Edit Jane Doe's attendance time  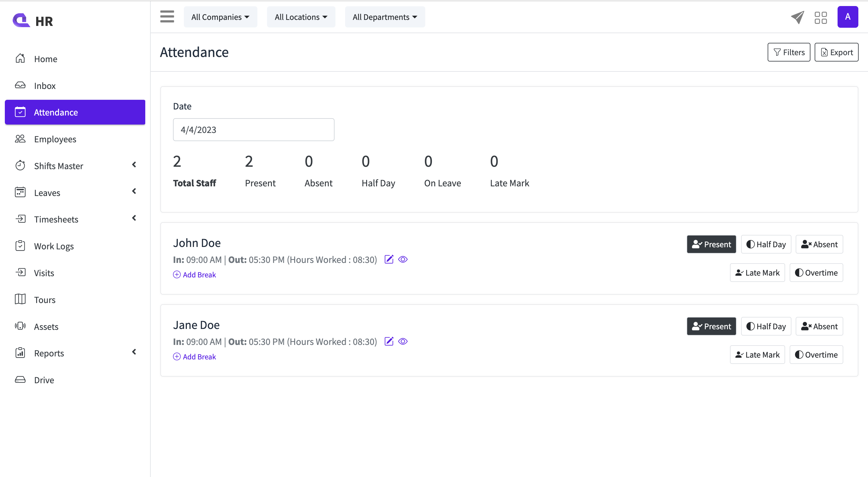pos(389,341)
